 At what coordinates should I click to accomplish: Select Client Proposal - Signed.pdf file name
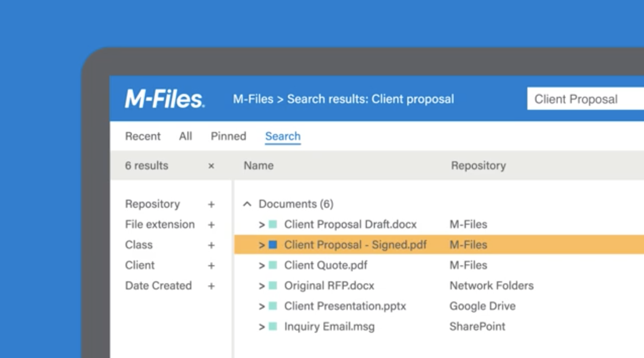(x=355, y=245)
